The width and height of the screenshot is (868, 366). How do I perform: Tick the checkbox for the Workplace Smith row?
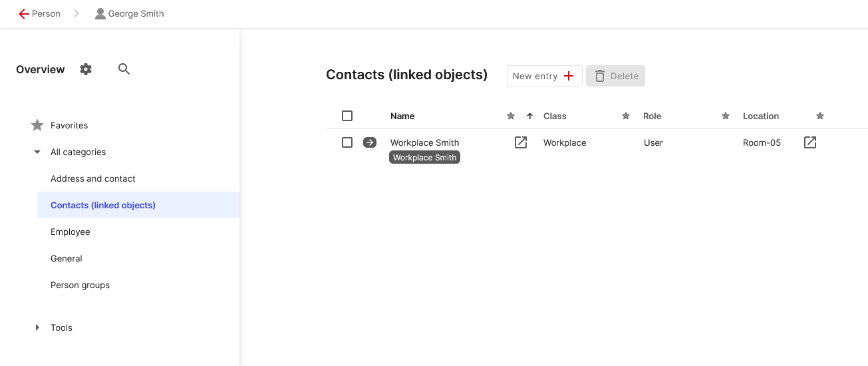(x=347, y=142)
